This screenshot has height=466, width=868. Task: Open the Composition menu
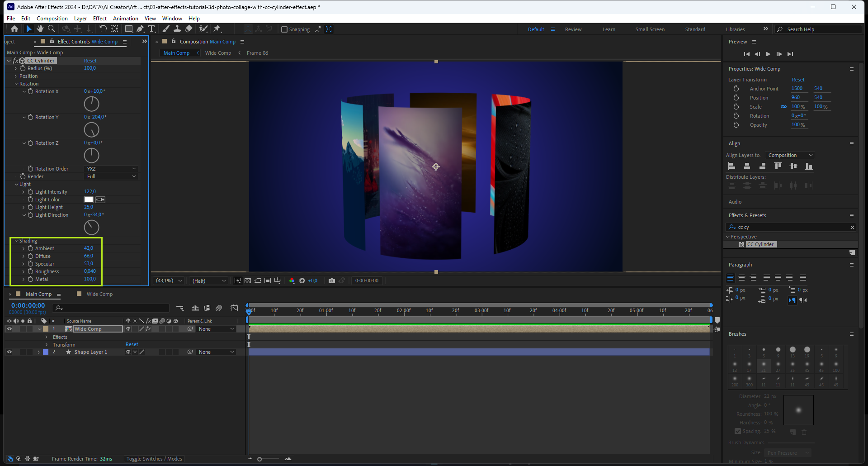pos(52,19)
